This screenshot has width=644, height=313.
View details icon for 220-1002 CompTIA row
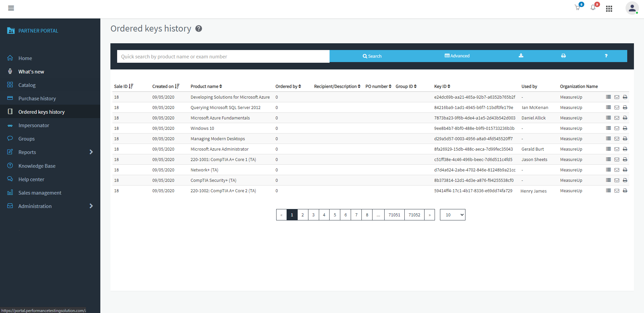pyautogui.click(x=608, y=191)
